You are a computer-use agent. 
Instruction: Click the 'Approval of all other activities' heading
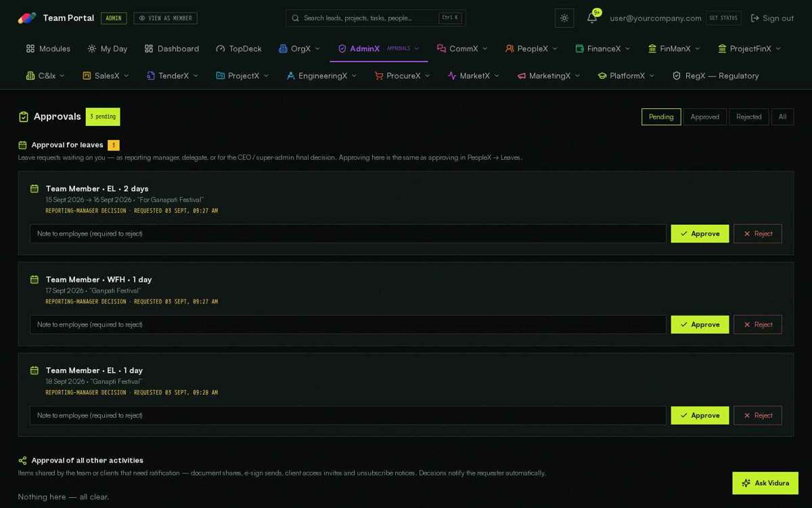[87, 461]
